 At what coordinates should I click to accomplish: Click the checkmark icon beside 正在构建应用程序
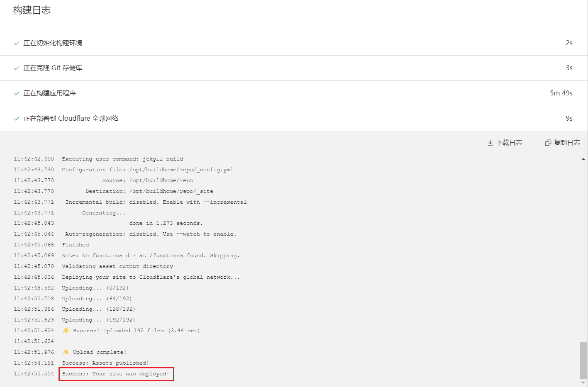click(x=17, y=93)
